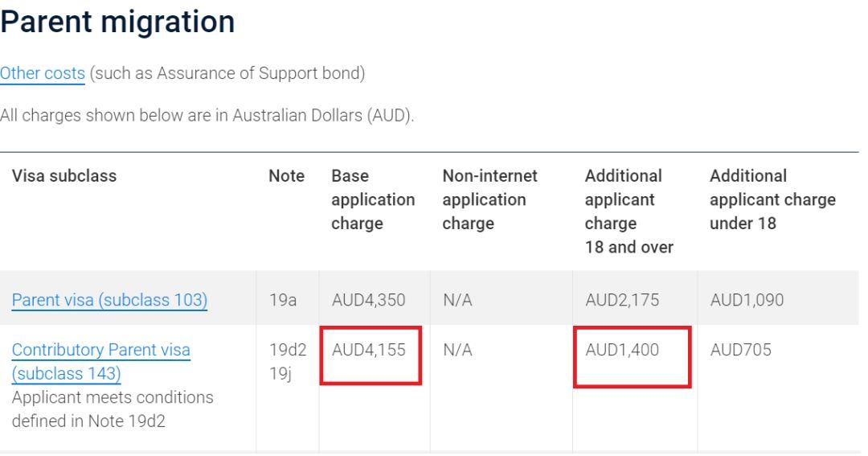The image size is (868, 456).
Task: Click note 19a in subclass 103 row
Action: click(283, 300)
